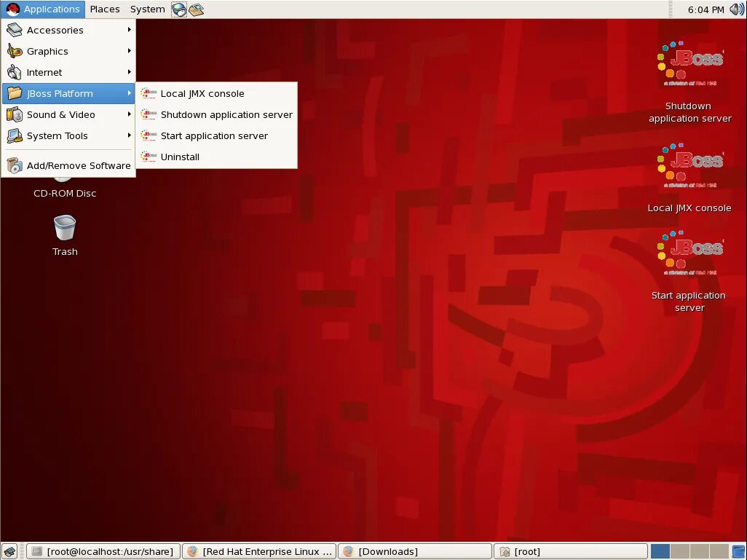This screenshot has width=747, height=560.
Task: Click the JBoss Platform folder icon
Action: point(15,93)
